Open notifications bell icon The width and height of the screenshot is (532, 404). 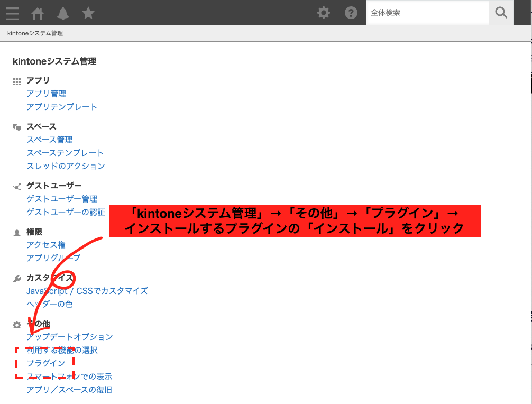pyautogui.click(x=63, y=14)
